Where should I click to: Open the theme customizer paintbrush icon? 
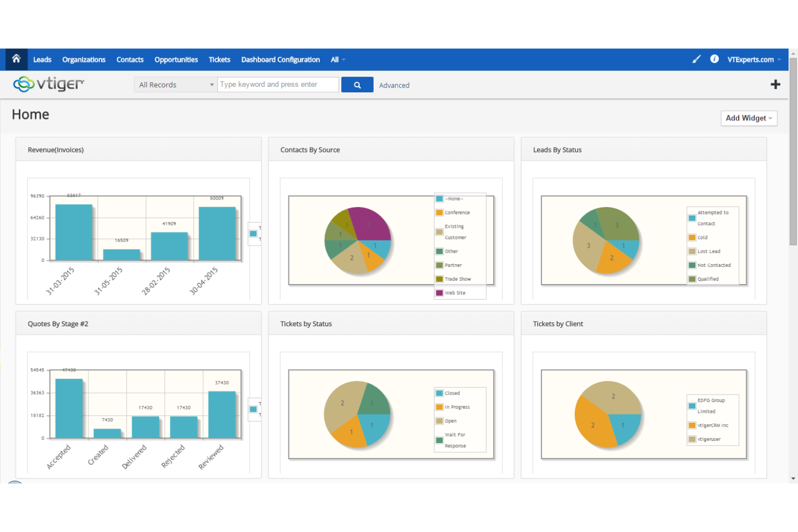(696, 59)
